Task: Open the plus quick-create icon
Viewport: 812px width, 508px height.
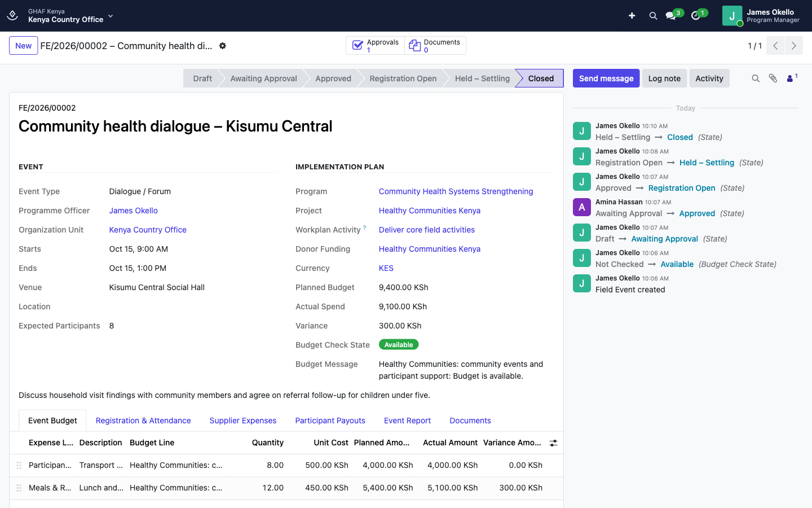Action: click(632, 16)
